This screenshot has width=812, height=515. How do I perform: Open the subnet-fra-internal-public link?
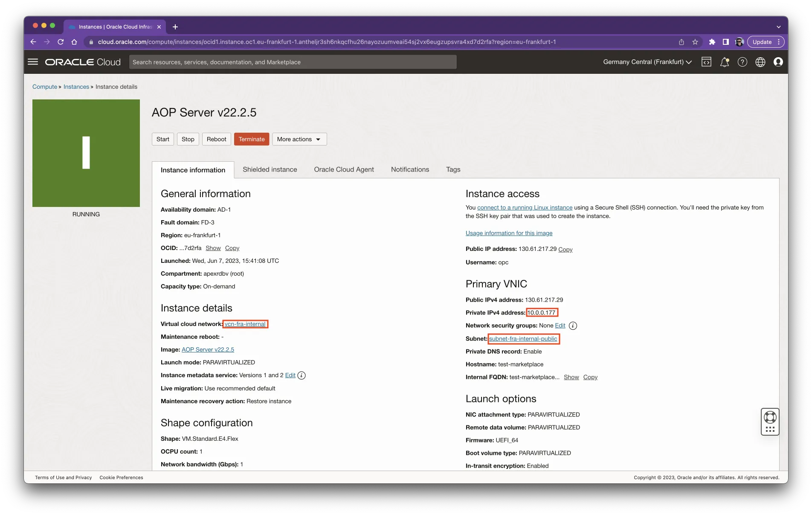click(x=523, y=339)
